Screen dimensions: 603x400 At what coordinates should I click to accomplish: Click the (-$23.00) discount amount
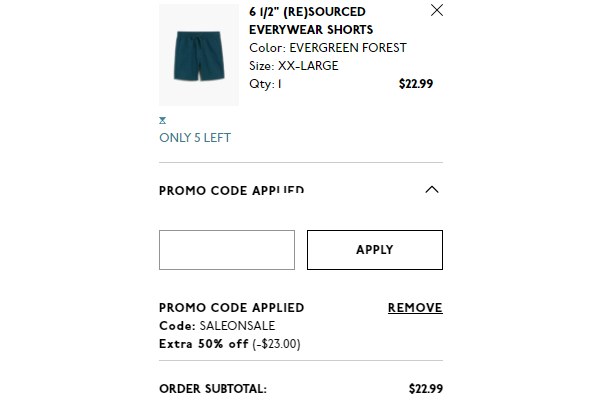point(276,343)
